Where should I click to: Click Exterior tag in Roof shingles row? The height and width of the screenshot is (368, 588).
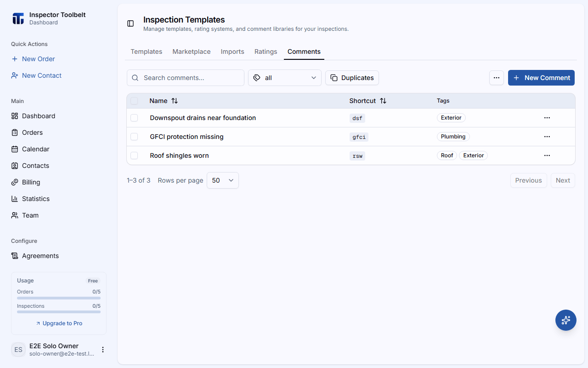pos(474,155)
